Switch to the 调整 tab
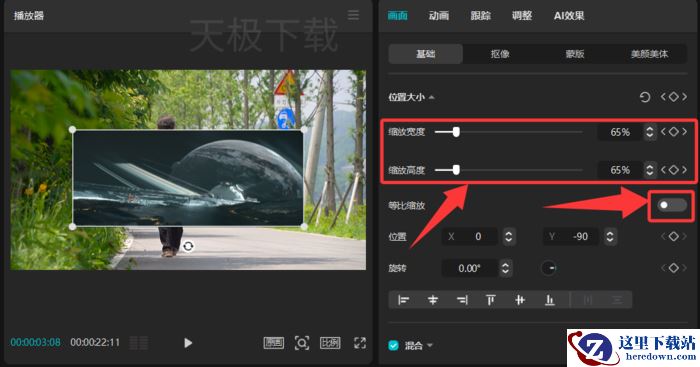 pos(521,16)
